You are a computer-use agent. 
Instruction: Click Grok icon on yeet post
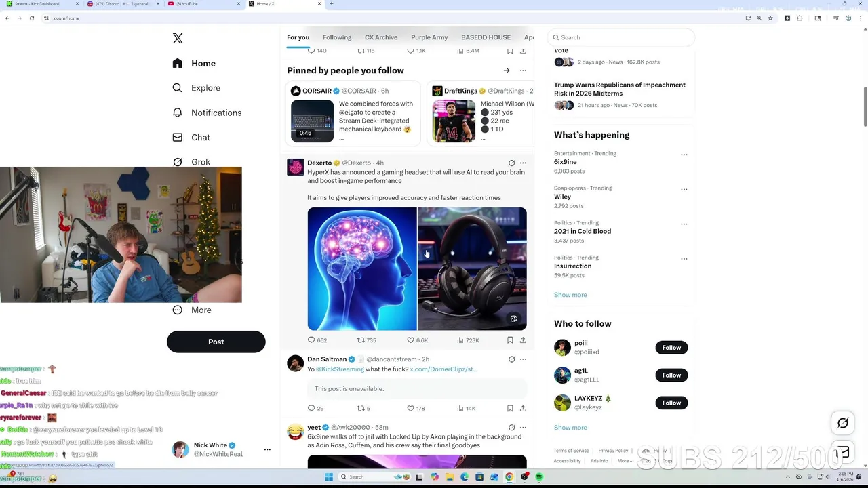click(511, 428)
